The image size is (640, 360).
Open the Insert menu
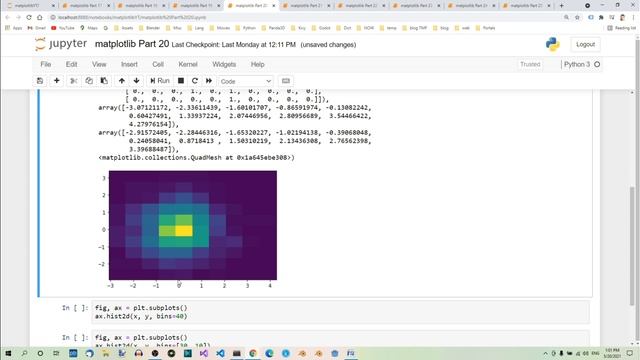coord(129,64)
